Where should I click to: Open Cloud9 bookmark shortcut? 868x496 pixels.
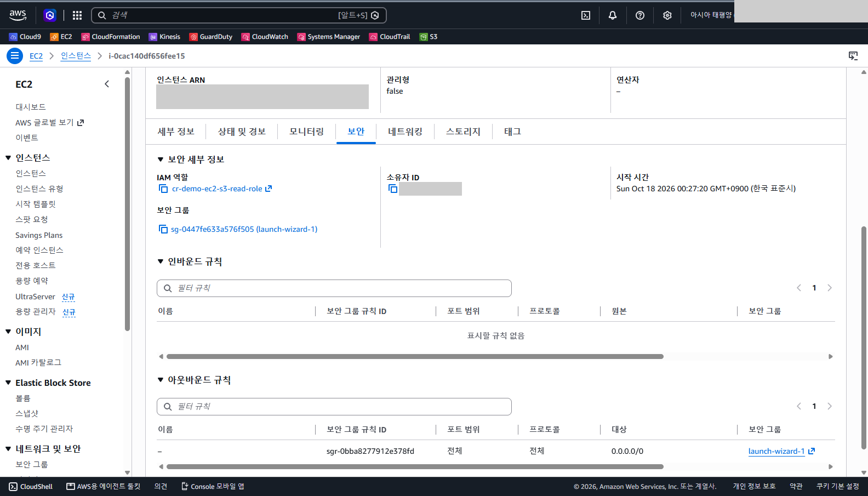(x=25, y=37)
